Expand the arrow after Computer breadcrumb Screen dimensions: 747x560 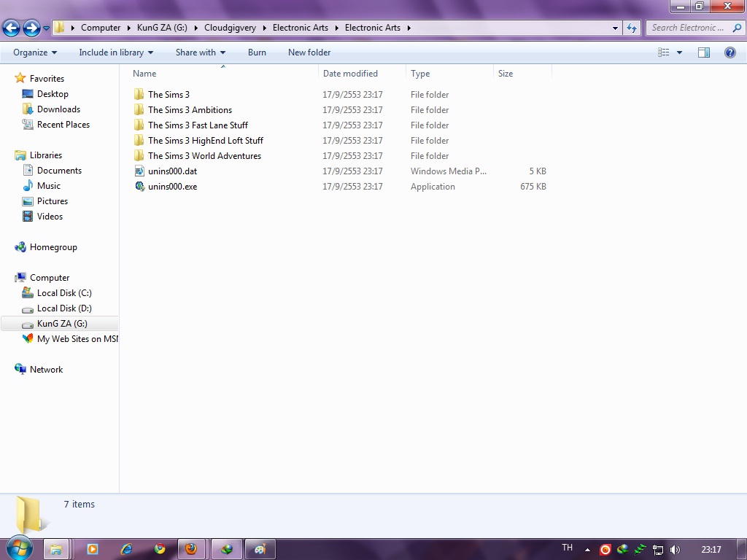tap(128, 28)
